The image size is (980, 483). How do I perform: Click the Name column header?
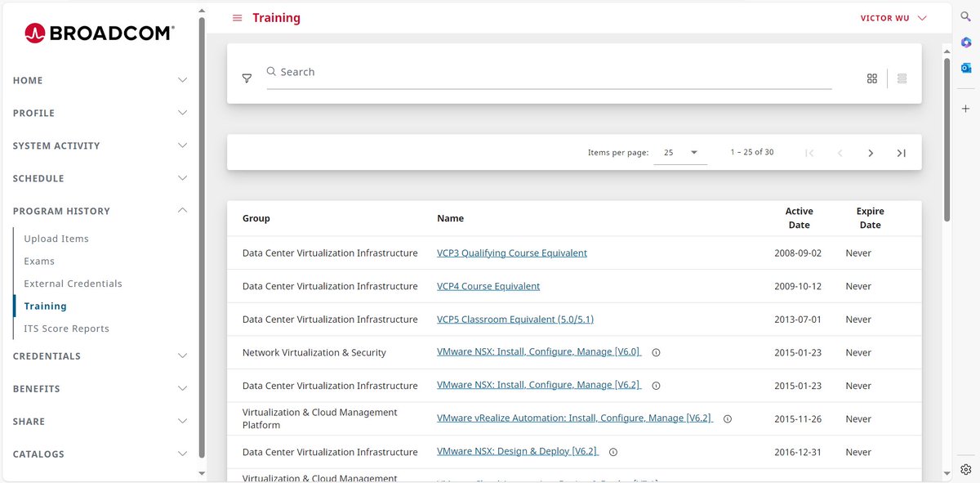point(450,219)
